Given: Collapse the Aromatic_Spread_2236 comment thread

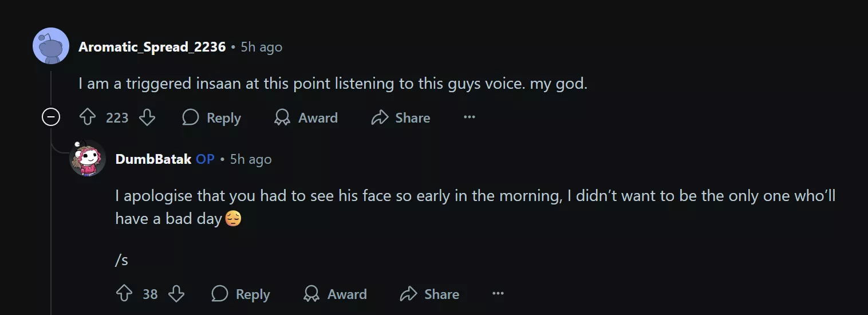Looking at the screenshot, I should [x=51, y=118].
